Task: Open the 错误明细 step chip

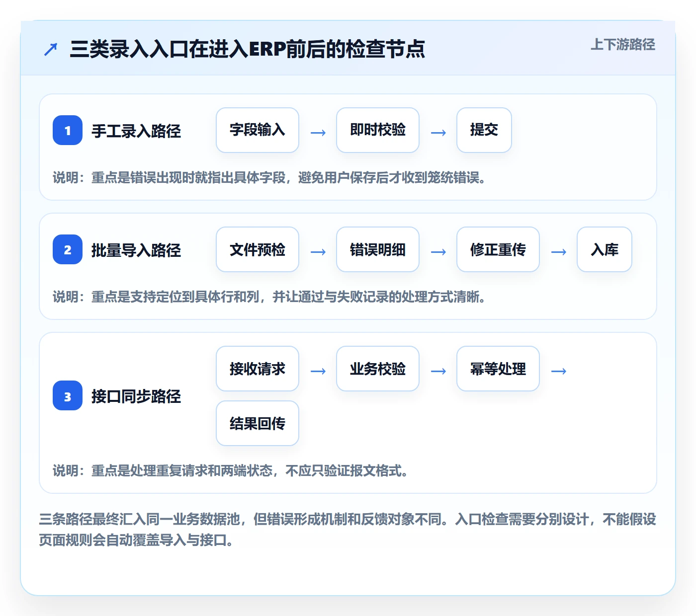Action: (378, 249)
